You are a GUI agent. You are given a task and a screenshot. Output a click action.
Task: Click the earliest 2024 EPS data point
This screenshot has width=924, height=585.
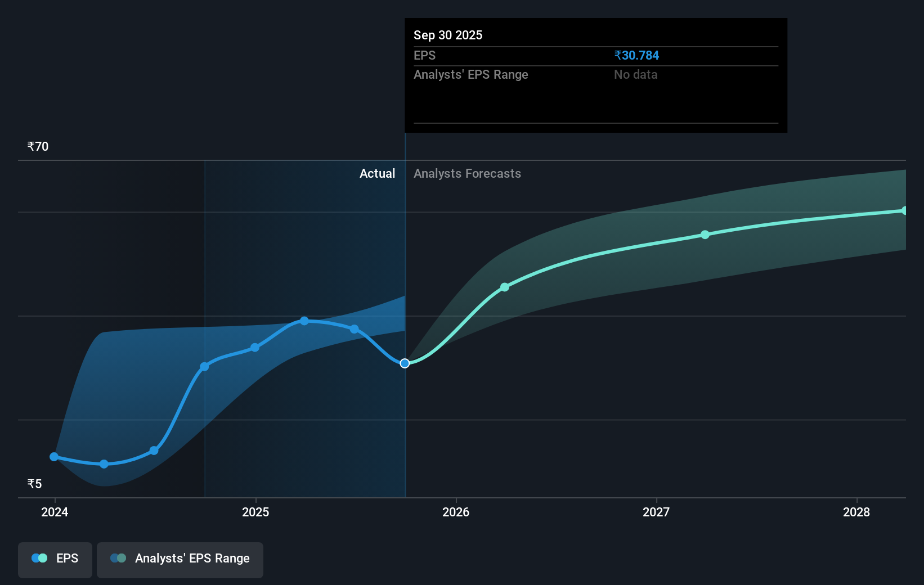pos(53,457)
